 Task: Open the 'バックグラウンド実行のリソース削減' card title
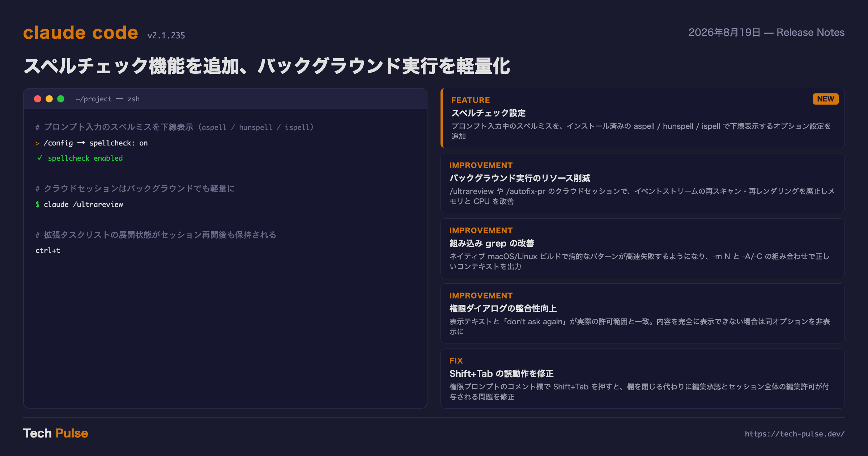pos(520,178)
